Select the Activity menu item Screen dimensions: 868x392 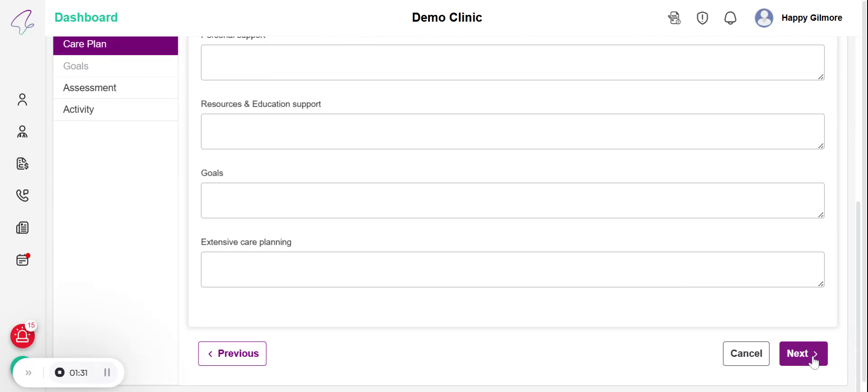tap(79, 109)
